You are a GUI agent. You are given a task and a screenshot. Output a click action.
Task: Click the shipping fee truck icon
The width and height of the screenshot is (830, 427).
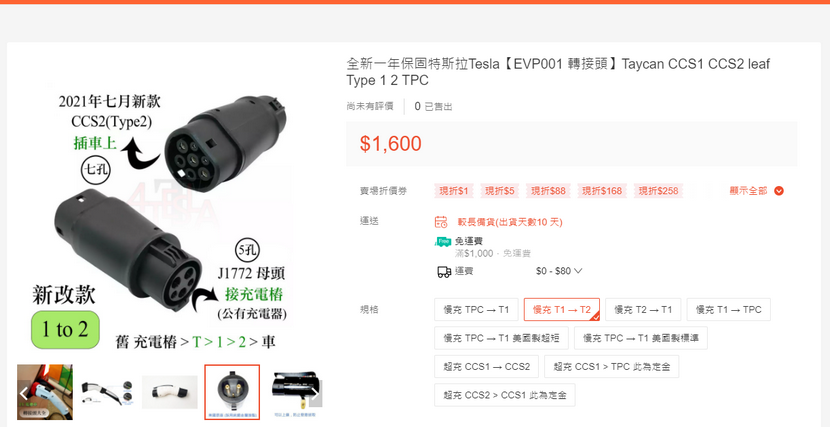coord(444,271)
